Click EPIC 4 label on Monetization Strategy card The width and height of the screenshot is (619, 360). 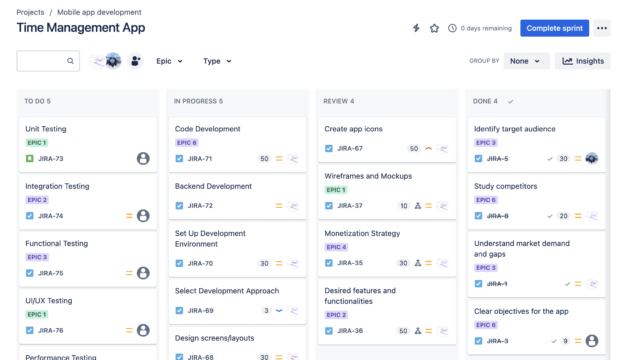tap(336, 247)
